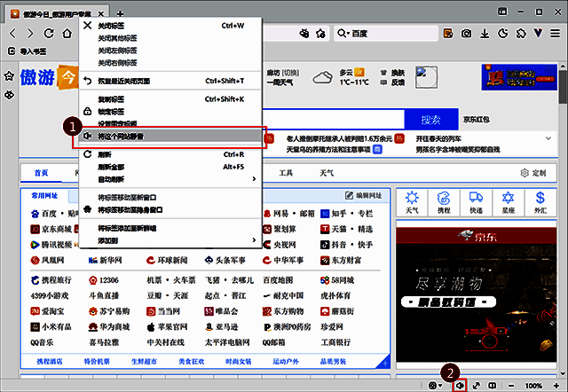Add bookmark with star-plus icon
568x392 pixels.
click(320, 34)
